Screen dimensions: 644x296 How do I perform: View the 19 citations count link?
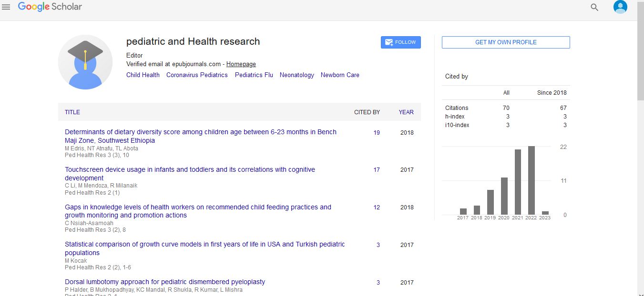(x=377, y=133)
